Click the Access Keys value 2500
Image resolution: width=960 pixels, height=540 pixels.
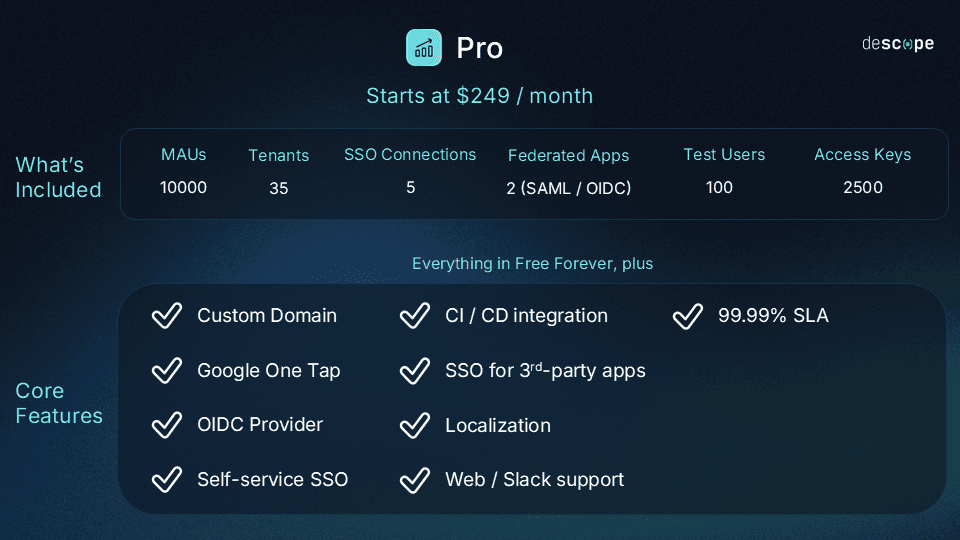[x=862, y=187]
